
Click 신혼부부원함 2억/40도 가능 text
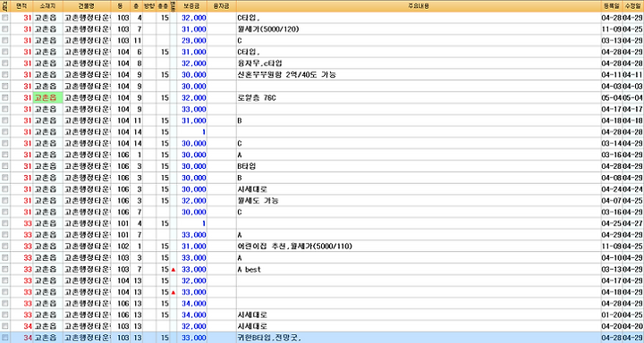tap(287, 75)
